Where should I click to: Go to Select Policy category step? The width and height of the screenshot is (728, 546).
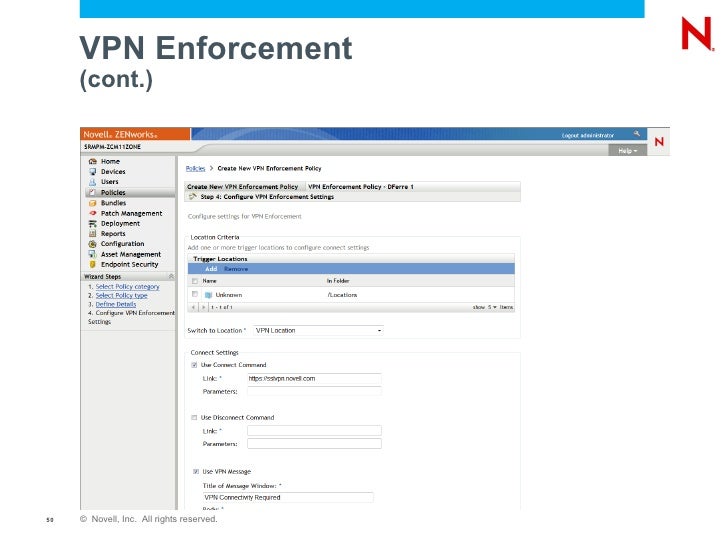[127, 287]
